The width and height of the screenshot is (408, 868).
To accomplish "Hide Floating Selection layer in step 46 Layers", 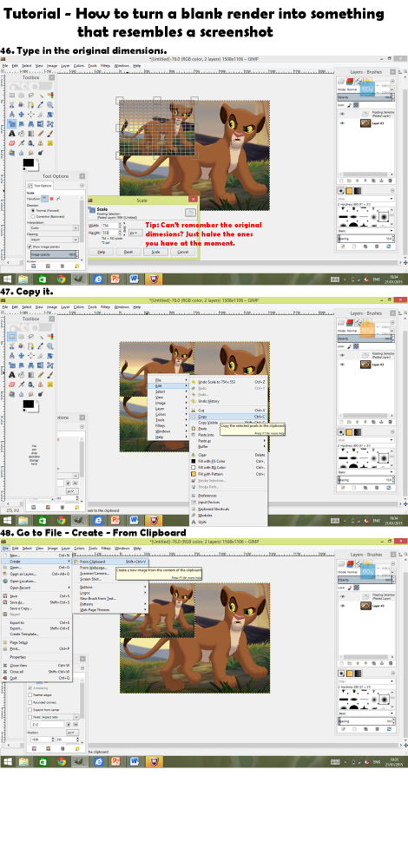I will (342, 114).
